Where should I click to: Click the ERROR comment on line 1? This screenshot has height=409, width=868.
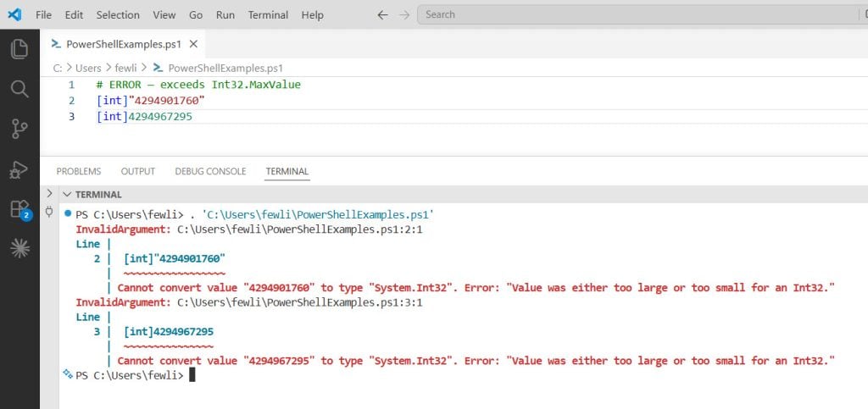(x=198, y=86)
